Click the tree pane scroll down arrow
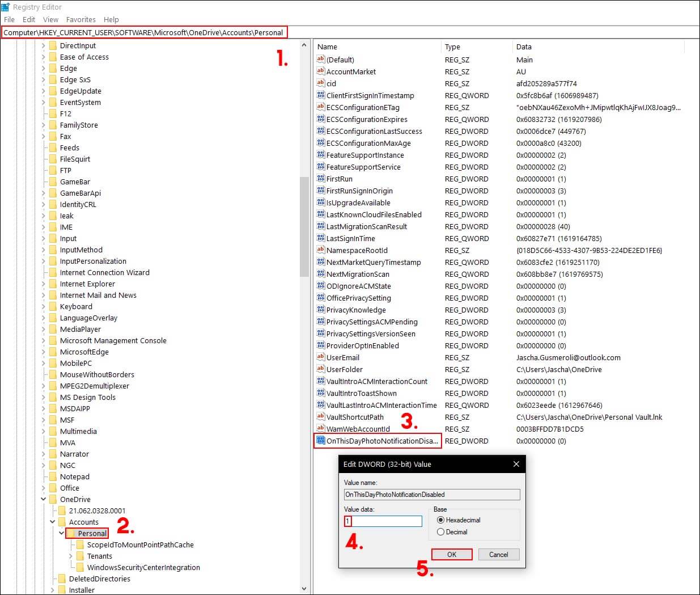The width and height of the screenshot is (700, 595). pyautogui.click(x=304, y=589)
